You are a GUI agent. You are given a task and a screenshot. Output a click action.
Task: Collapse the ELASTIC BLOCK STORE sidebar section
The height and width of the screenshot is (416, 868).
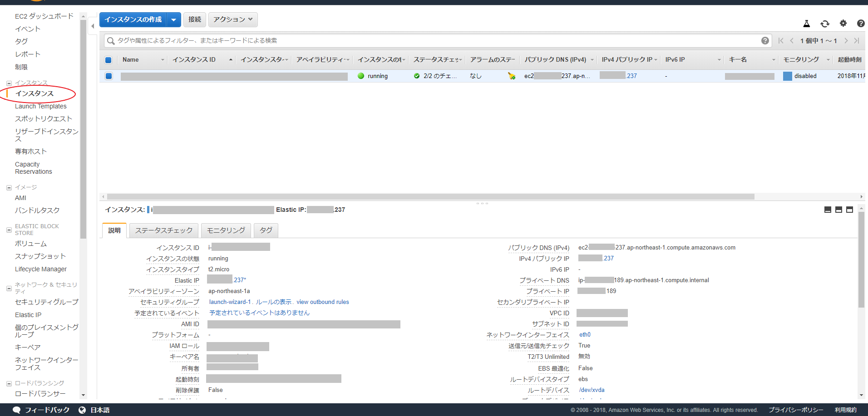click(x=8, y=230)
